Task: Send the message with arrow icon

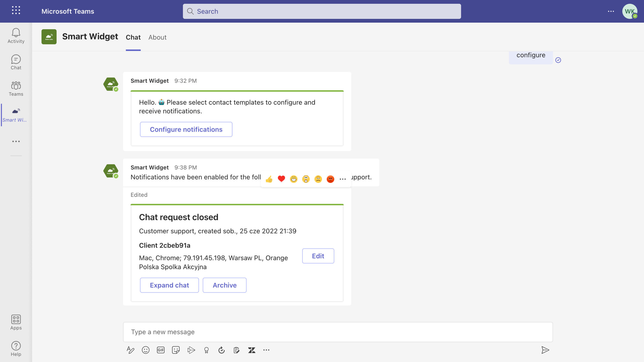Action: coord(545,350)
